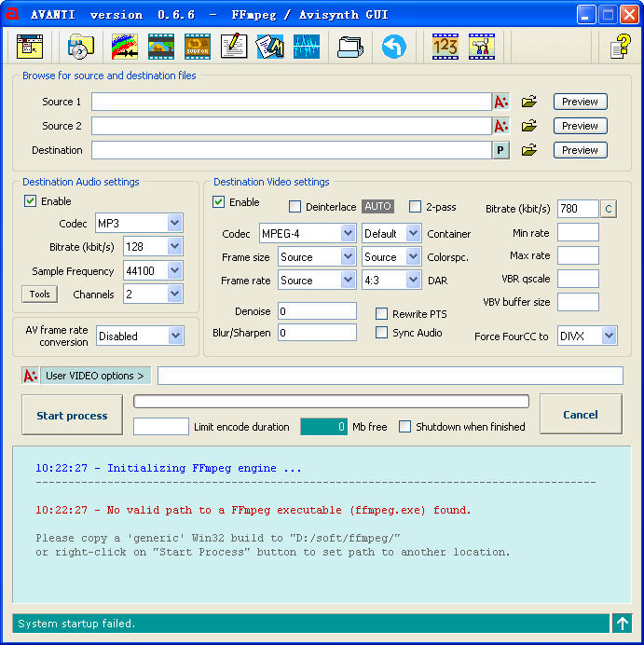Click the Source 1 path field
The width and height of the screenshot is (644, 645).
click(x=292, y=102)
